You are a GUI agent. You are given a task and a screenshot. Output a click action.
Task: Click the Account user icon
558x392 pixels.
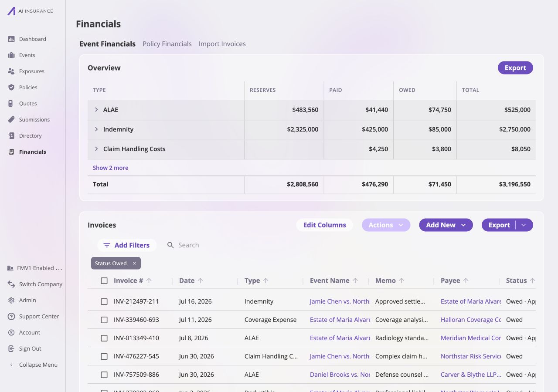click(x=11, y=333)
